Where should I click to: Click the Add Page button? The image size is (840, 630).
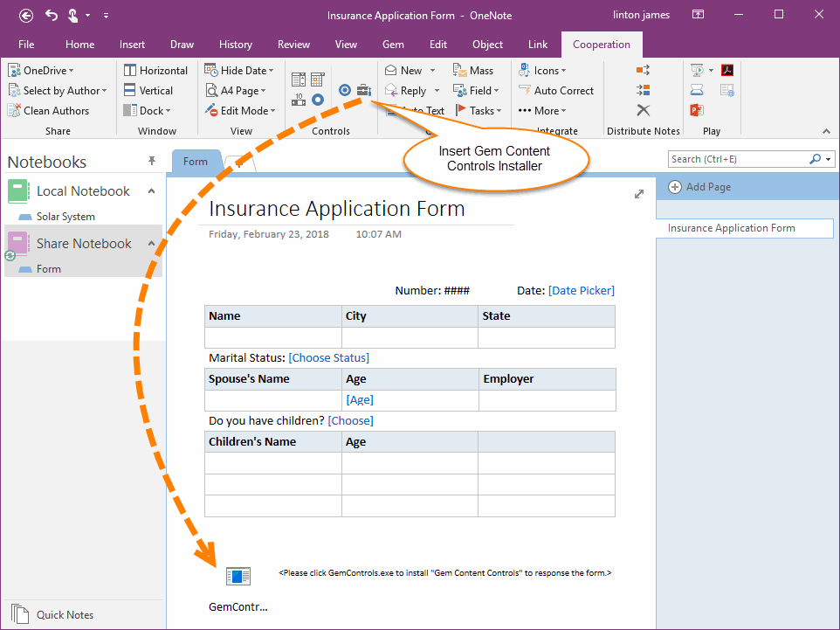pyautogui.click(x=699, y=187)
